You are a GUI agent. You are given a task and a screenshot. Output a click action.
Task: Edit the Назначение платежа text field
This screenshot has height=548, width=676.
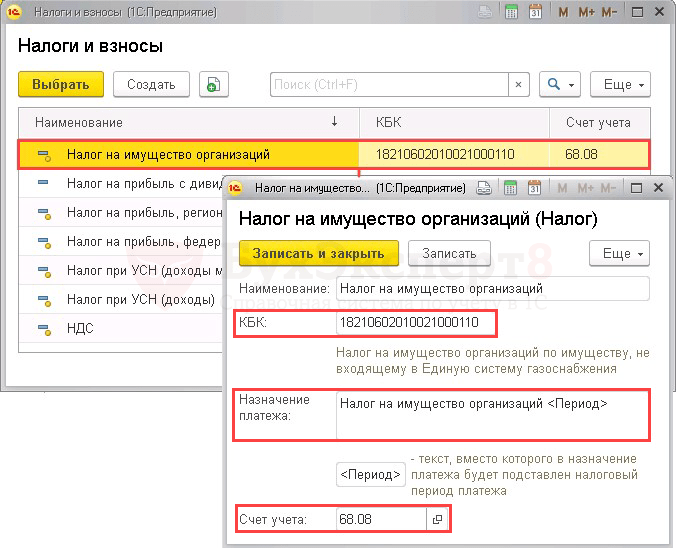[x=492, y=415]
